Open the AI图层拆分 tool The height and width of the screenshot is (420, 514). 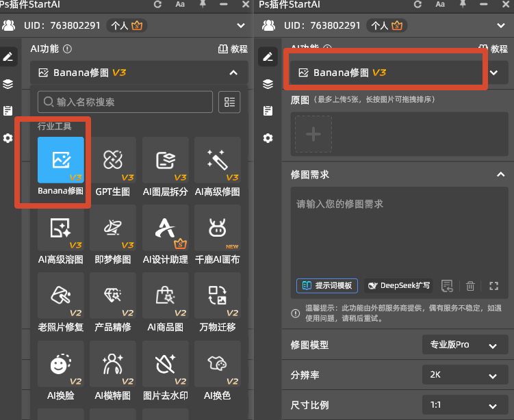point(165,160)
